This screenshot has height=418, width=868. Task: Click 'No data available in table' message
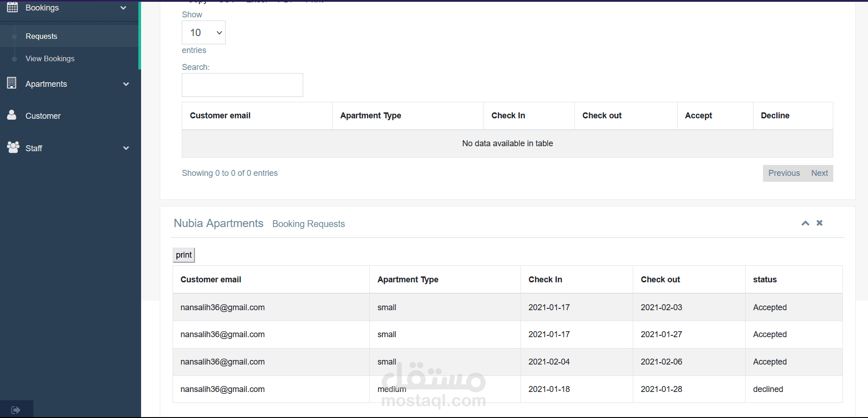coord(507,143)
